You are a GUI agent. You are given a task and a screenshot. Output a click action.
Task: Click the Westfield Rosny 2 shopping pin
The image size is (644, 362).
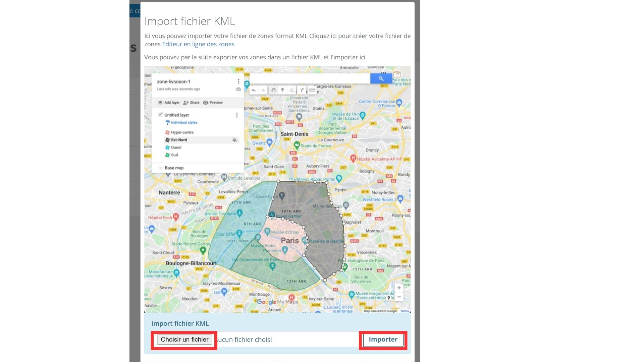(x=400, y=199)
